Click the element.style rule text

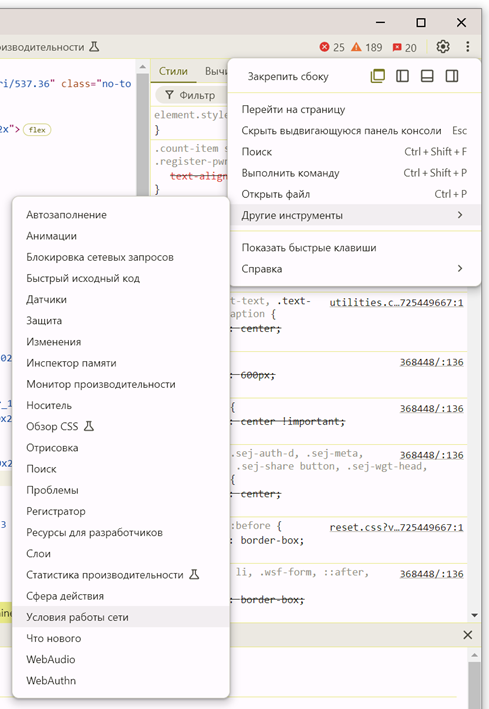coord(190,115)
